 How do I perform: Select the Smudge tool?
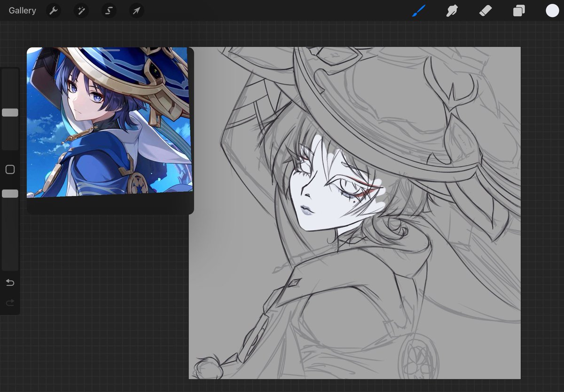452,10
